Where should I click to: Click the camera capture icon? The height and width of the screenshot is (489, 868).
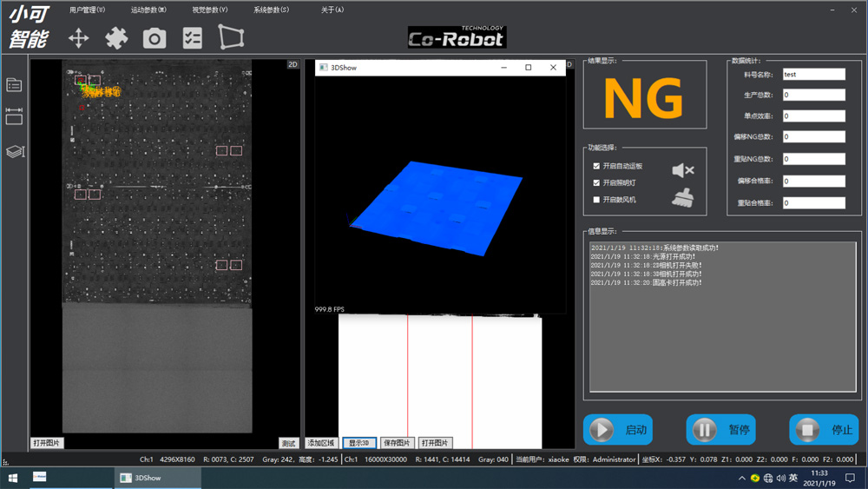point(155,37)
